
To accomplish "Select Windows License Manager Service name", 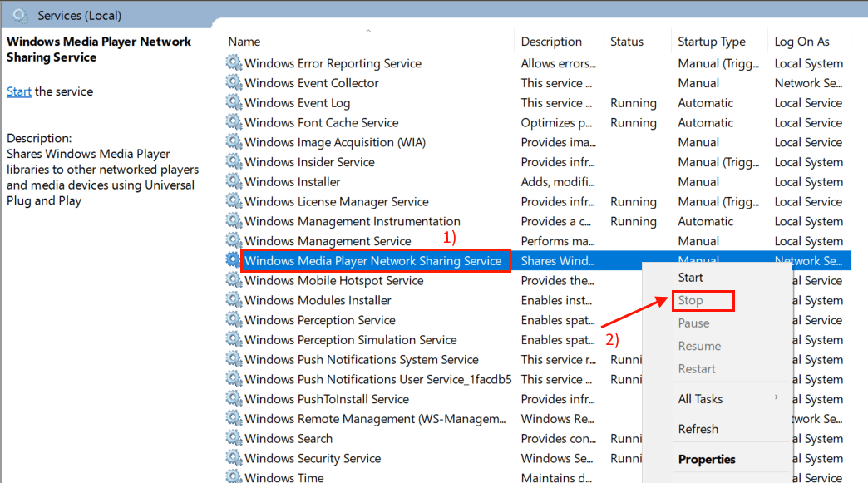I will [337, 201].
